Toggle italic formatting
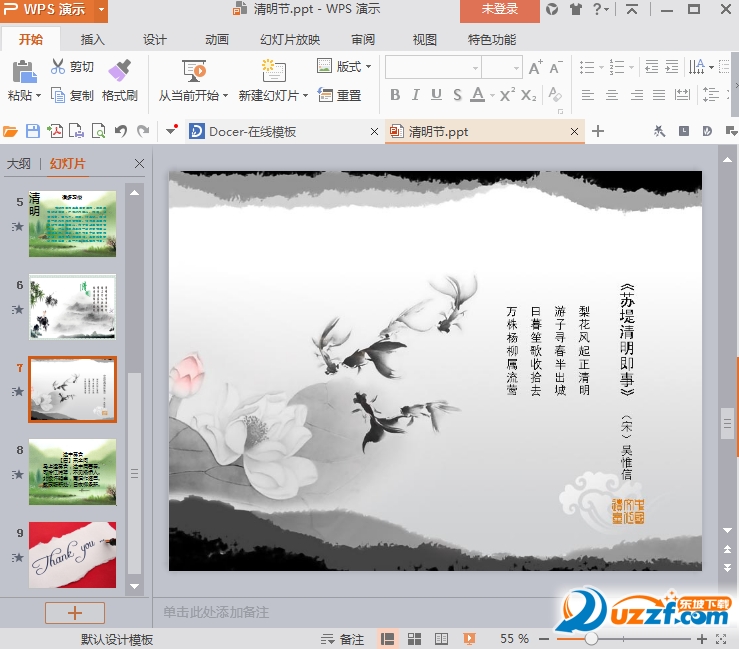This screenshot has height=649, width=739. coord(415,95)
